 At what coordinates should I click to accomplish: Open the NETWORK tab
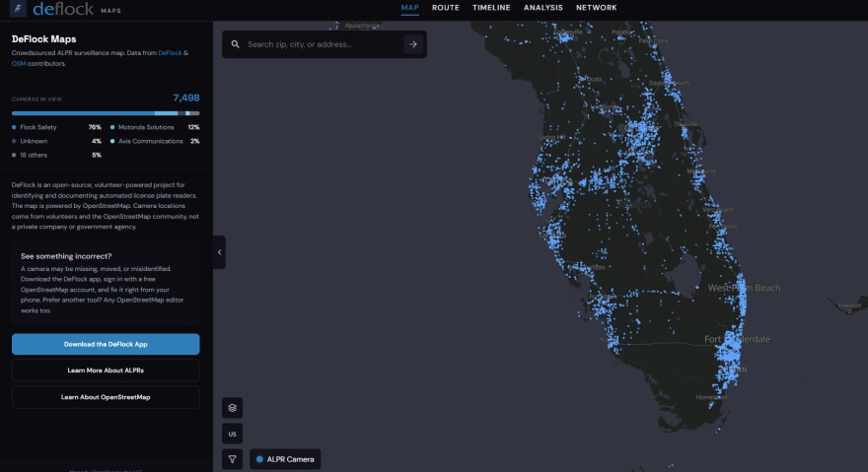tap(596, 8)
